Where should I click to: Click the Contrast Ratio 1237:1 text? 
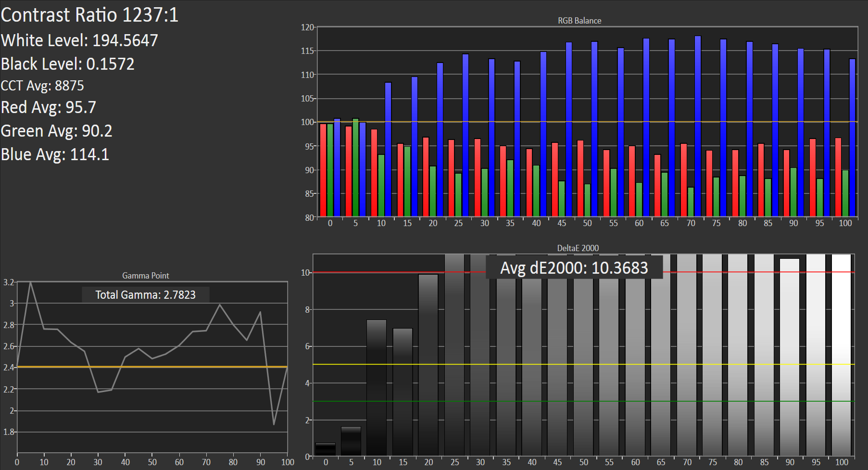click(x=89, y=15)
